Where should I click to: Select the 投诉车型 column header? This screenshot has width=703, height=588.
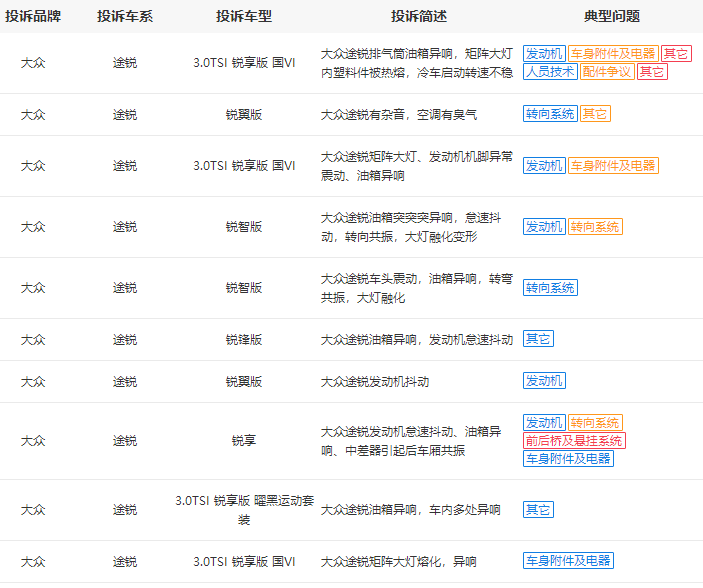244,16
